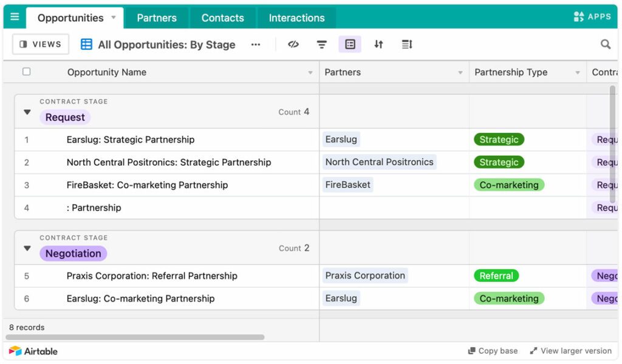Click the Praxis Corporation partner chip

[365, 275]
